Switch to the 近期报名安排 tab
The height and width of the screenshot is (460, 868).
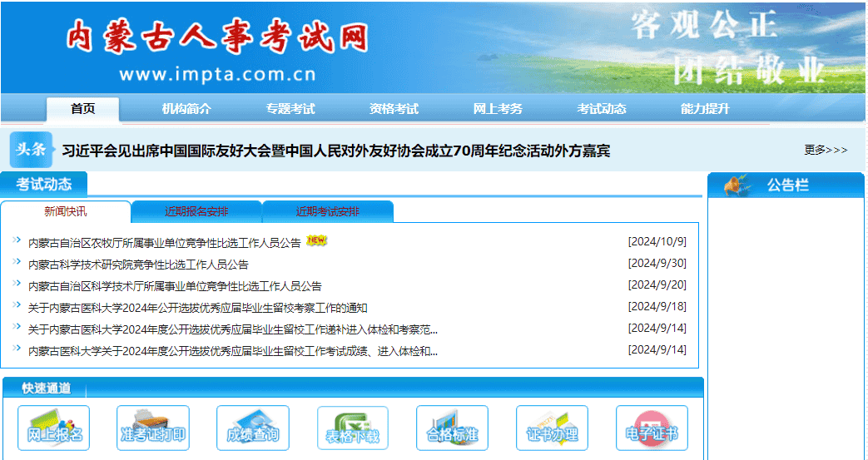pos(196,211)
